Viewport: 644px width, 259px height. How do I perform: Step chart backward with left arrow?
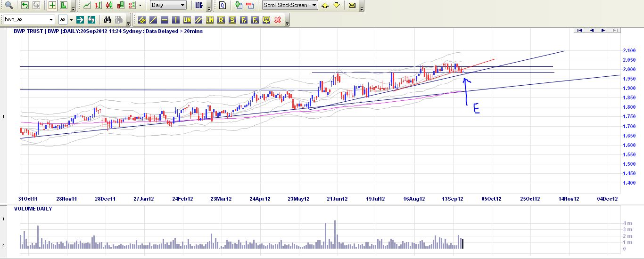coord(591,30)
